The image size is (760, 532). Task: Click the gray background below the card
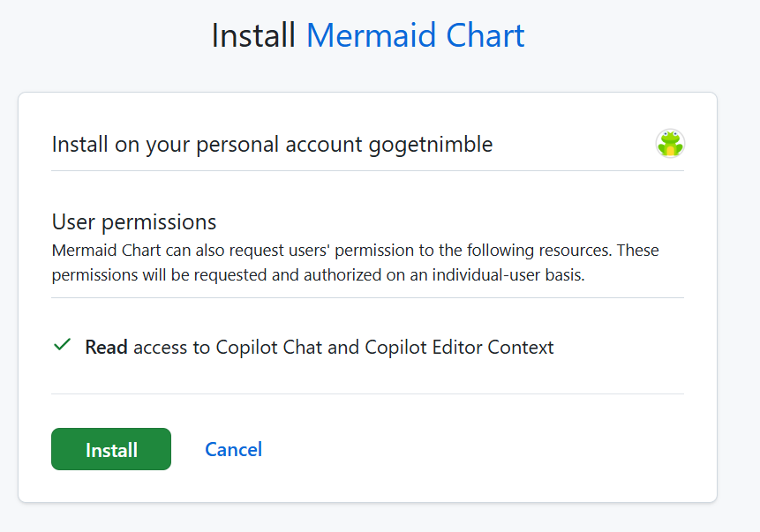380,520
